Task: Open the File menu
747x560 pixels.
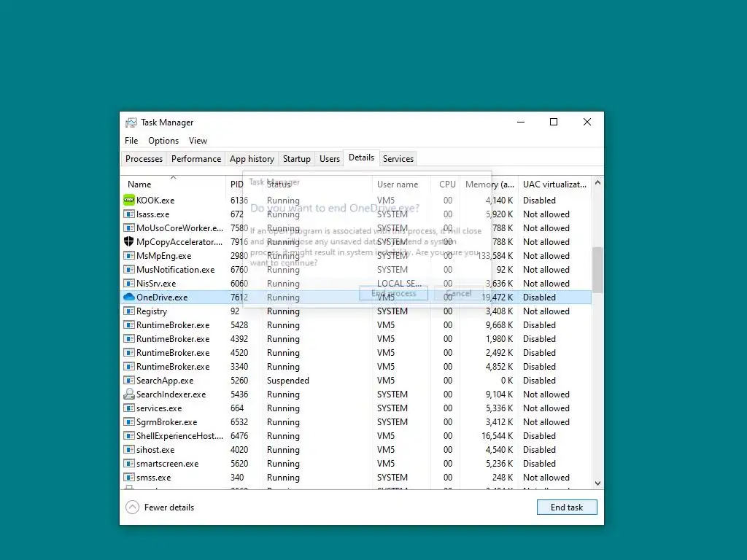Action: click(x=131, y=141)
